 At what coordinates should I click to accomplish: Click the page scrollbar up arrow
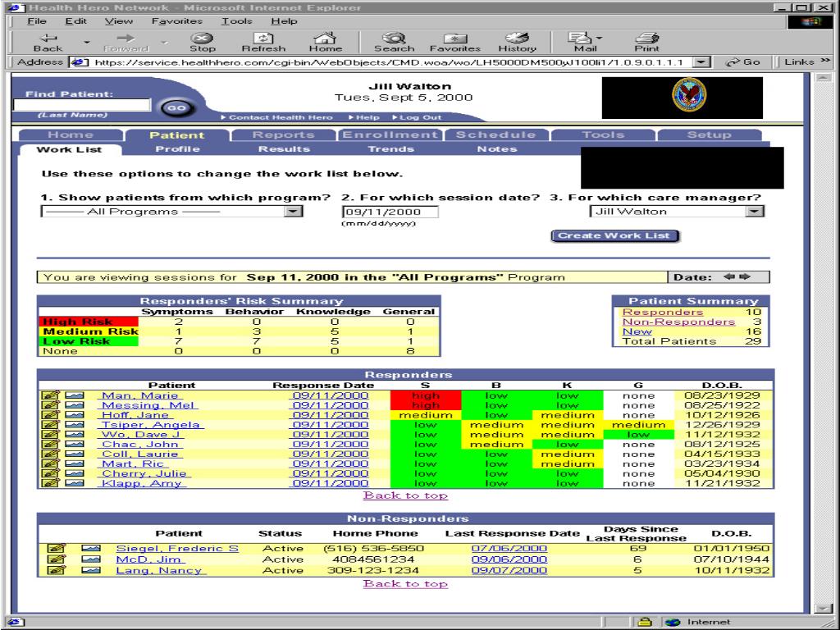coord(823,78)
